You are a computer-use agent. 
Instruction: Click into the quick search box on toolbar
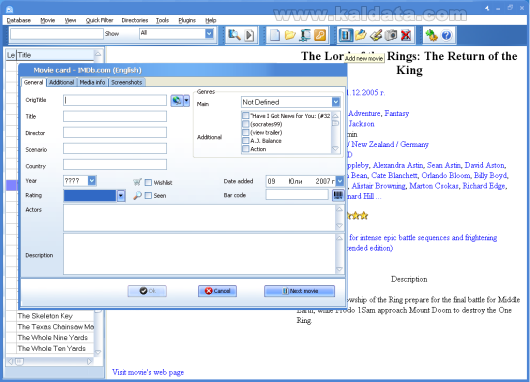(x=56, y=34)
